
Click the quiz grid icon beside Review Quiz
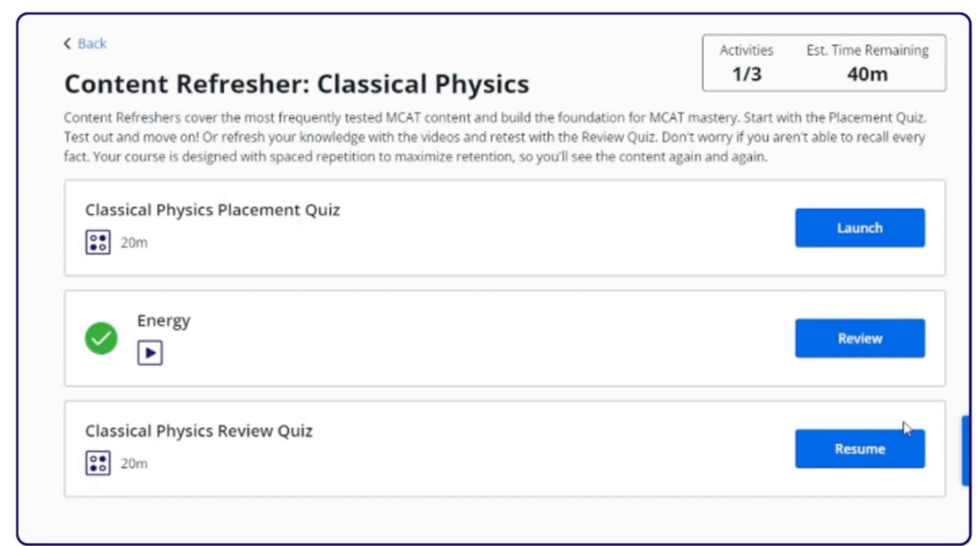[x=97, y=462]
